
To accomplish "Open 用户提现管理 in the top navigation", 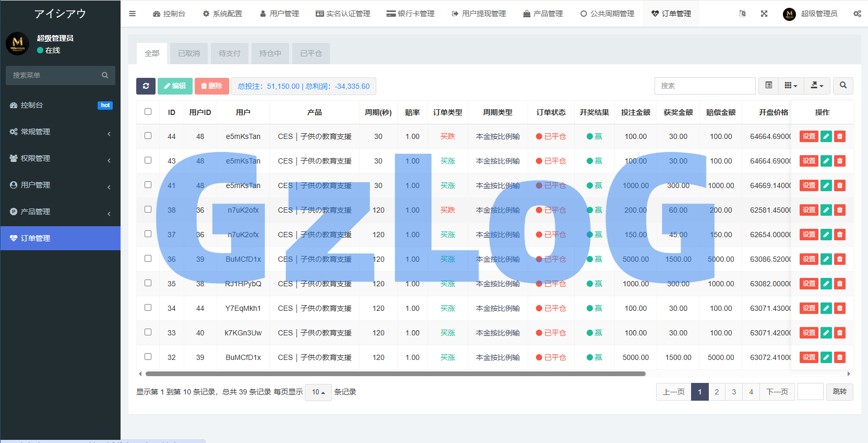I will (479, 14).
